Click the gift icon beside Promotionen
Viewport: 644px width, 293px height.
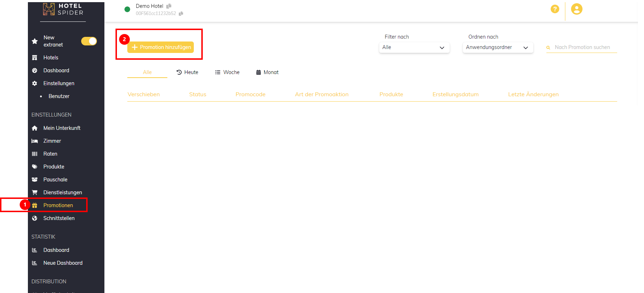pyautogui.click(x=35, y=205)
